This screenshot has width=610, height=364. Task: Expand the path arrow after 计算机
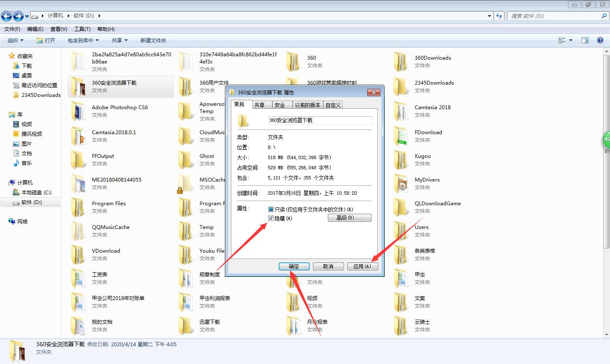(x=68, y=16)
